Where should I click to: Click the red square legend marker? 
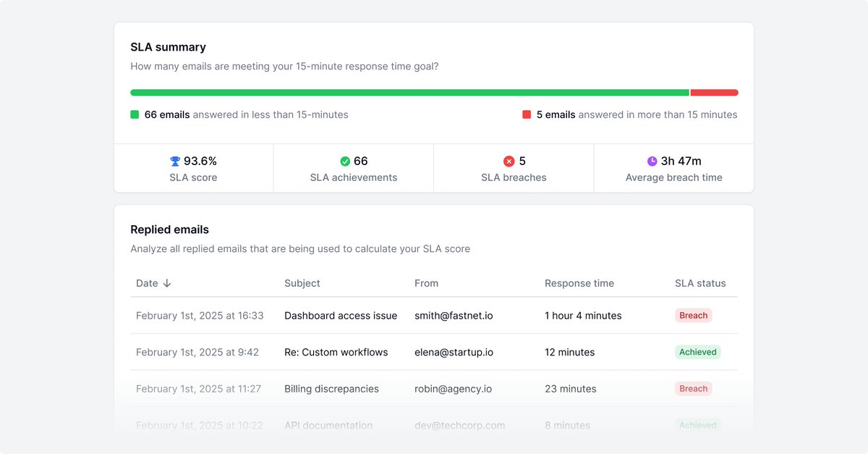point(527,114)
